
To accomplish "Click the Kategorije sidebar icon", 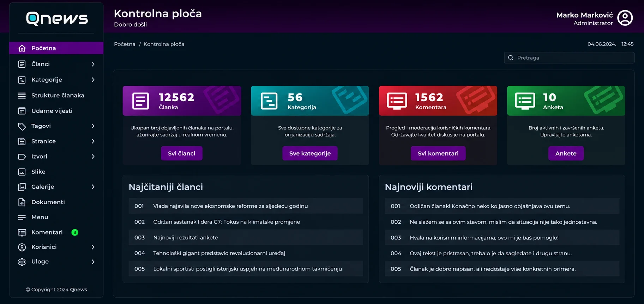I will pos(22,80).
